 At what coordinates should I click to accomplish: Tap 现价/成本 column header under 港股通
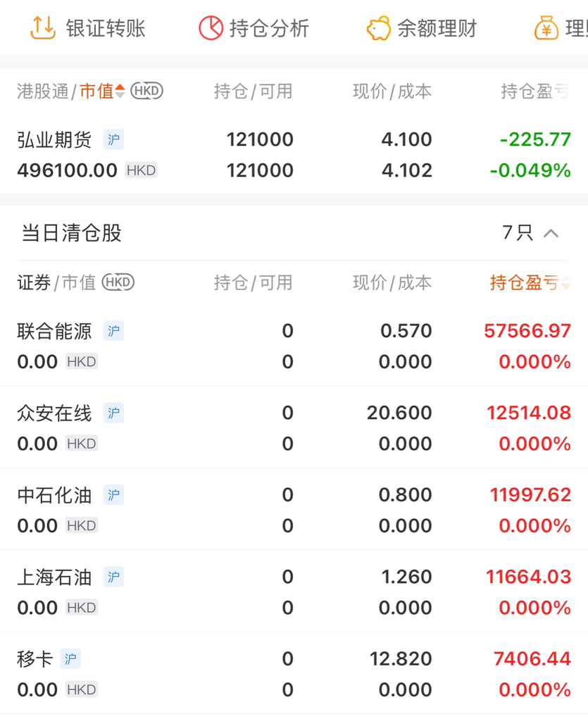point(392,91)
